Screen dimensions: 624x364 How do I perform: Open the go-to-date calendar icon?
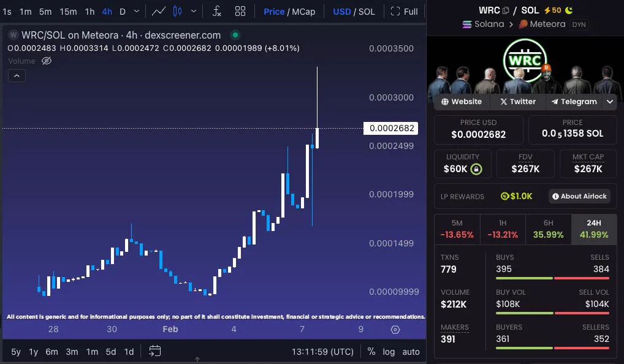[155, 351]
